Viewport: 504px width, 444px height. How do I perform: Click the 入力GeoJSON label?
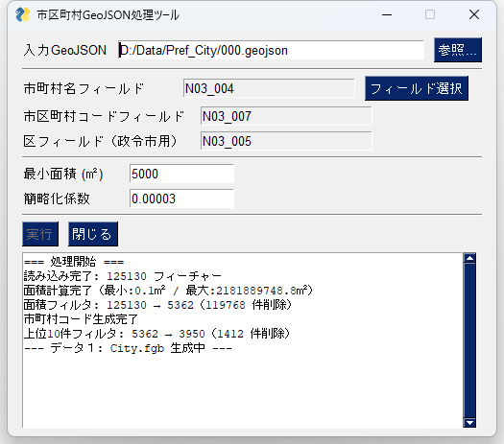(65, 50)
